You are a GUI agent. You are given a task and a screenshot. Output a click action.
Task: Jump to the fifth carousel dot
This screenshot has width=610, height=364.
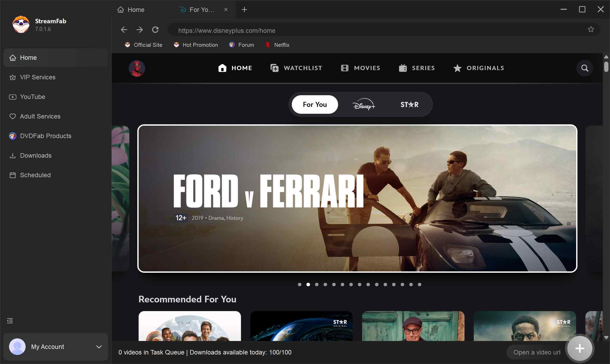pyautogui.click(x=334, y=285)
